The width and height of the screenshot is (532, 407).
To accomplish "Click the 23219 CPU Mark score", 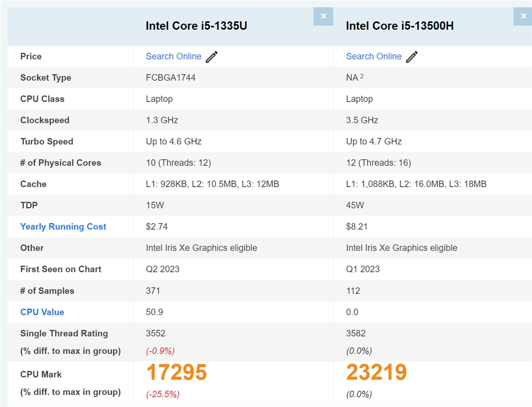I will (x=377, y=373).
